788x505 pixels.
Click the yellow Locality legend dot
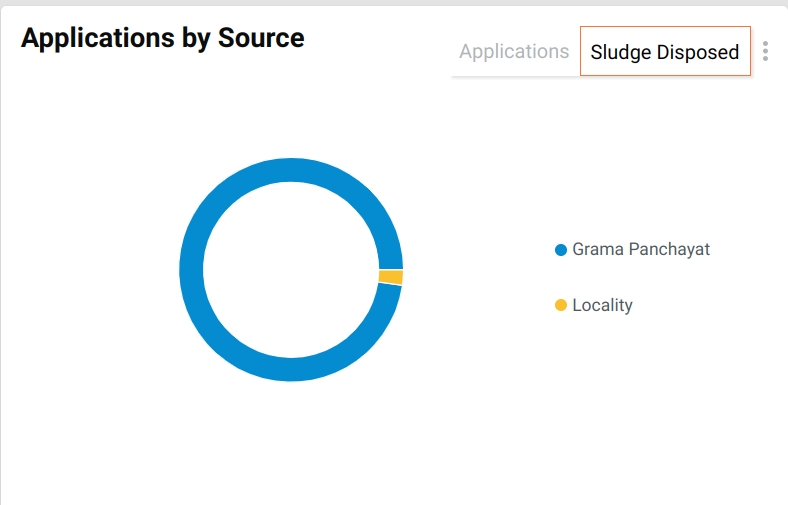point(561,305)
